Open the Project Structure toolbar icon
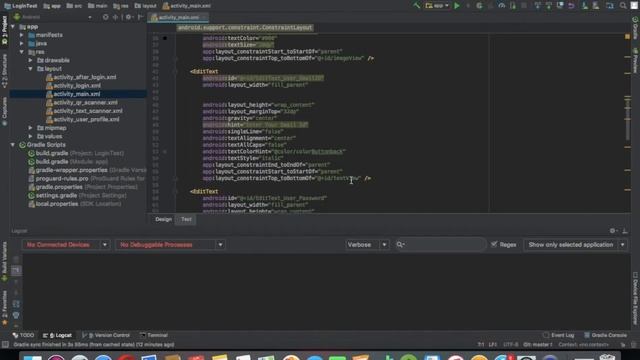Image resolution: width=640 pixels, height=360 pixels. tap(610, 6)
